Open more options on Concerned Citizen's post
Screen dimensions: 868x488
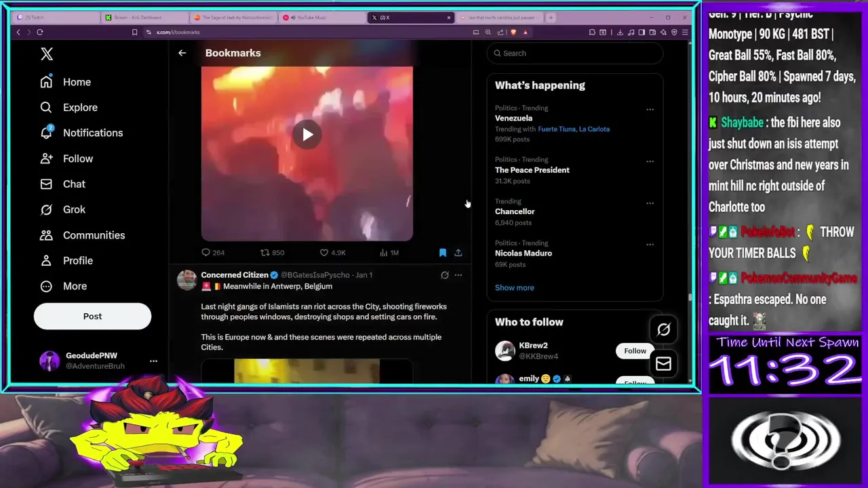click(x=458, y=275)
